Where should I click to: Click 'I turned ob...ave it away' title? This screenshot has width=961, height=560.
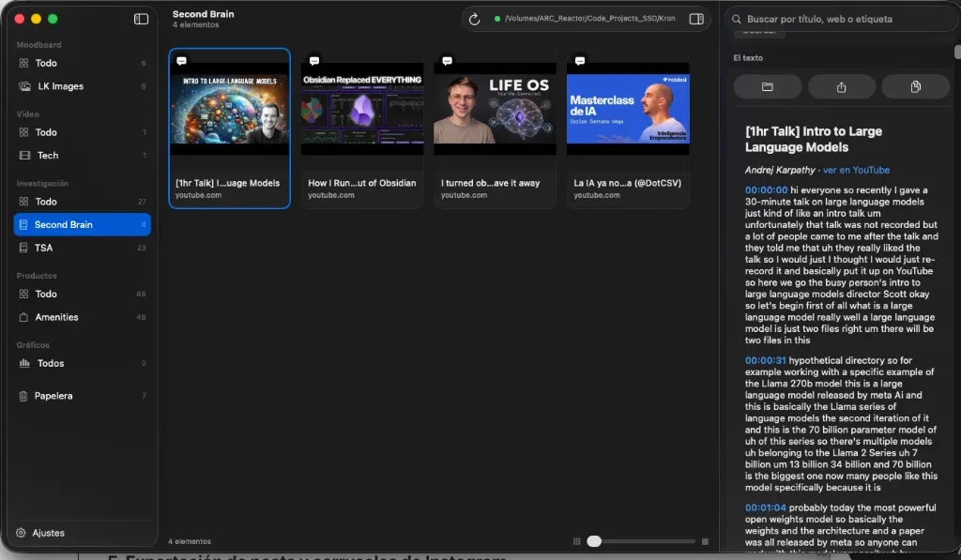point(490,183)
